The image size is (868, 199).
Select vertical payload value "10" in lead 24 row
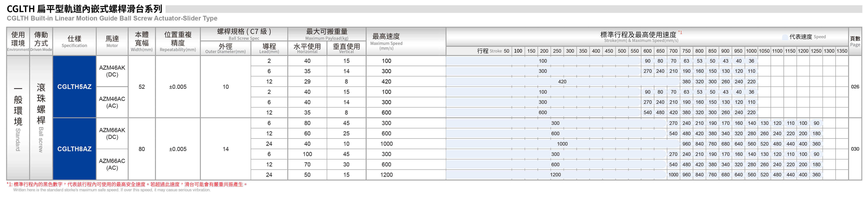pos(346,144)
